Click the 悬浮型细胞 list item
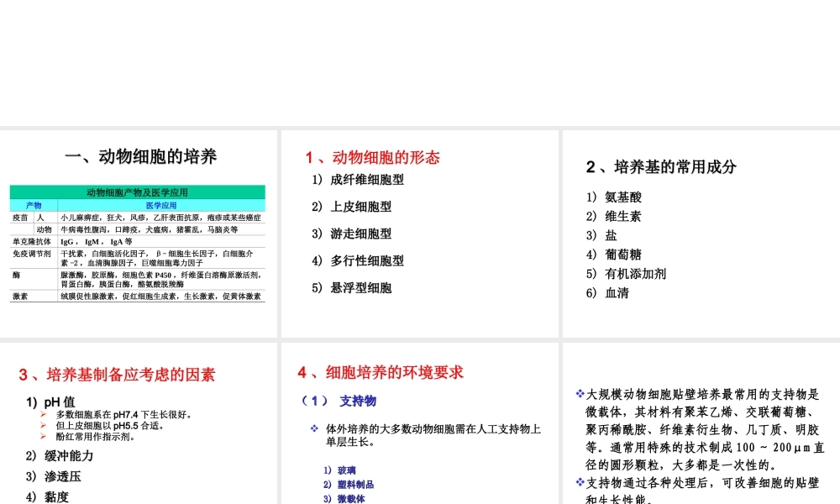 click(360, 287)
